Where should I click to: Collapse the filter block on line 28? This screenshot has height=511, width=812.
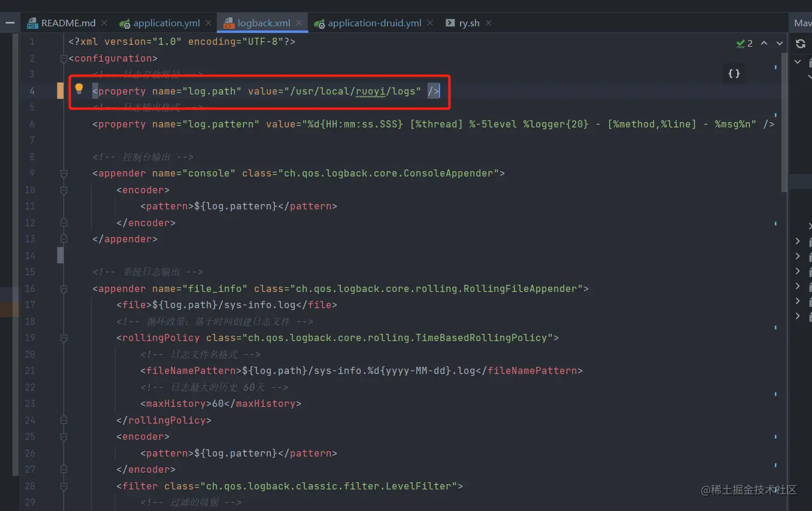click(x=63, y=486)
